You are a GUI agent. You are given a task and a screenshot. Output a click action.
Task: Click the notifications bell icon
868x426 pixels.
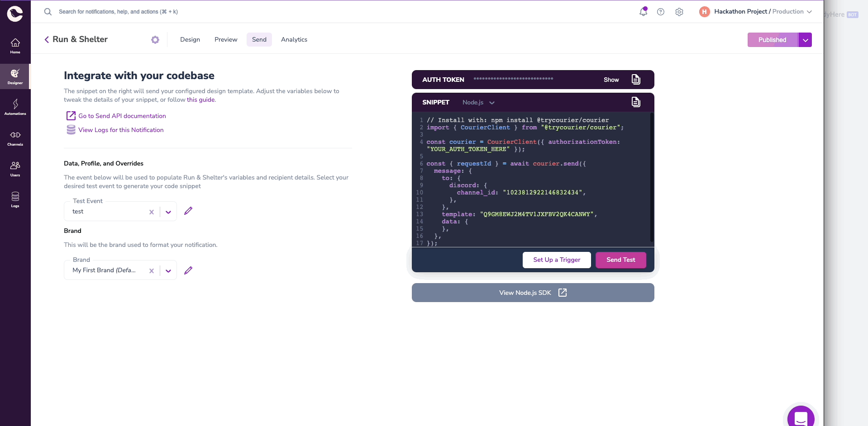click(643, 12)
